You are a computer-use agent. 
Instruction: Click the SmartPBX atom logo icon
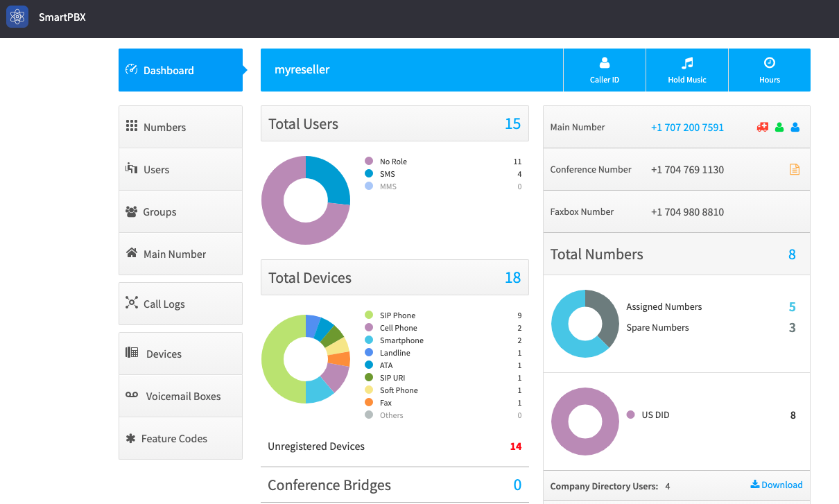(x=17, y=17)
